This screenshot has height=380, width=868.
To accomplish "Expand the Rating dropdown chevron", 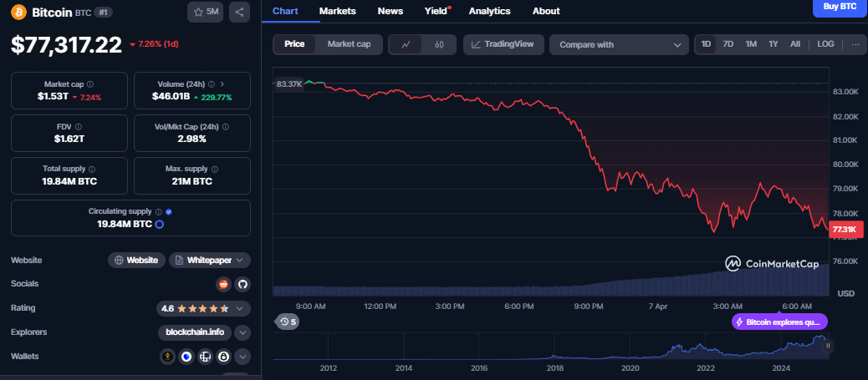I will click(x=240, y=309).
